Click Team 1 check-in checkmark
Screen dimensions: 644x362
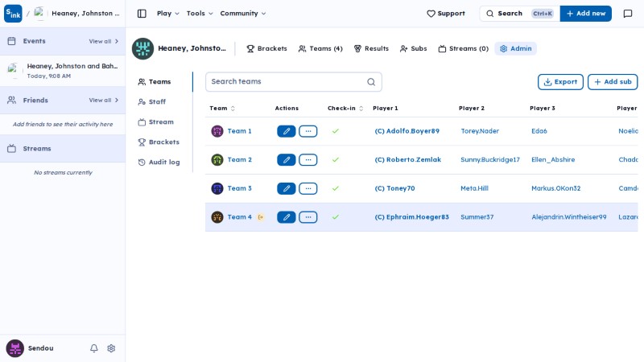point(336,131)
